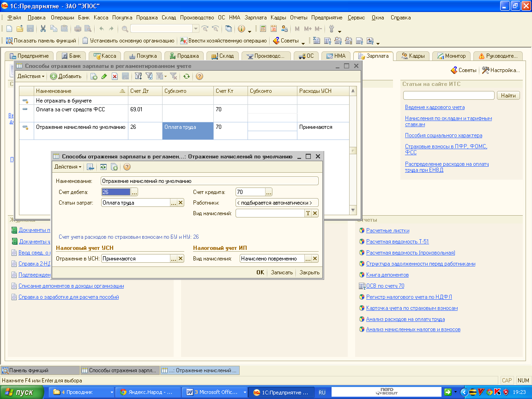The height and width of the screenshot is (399, 532).
Task: Click the wrench service tools icon
Action: coord(332,29)
